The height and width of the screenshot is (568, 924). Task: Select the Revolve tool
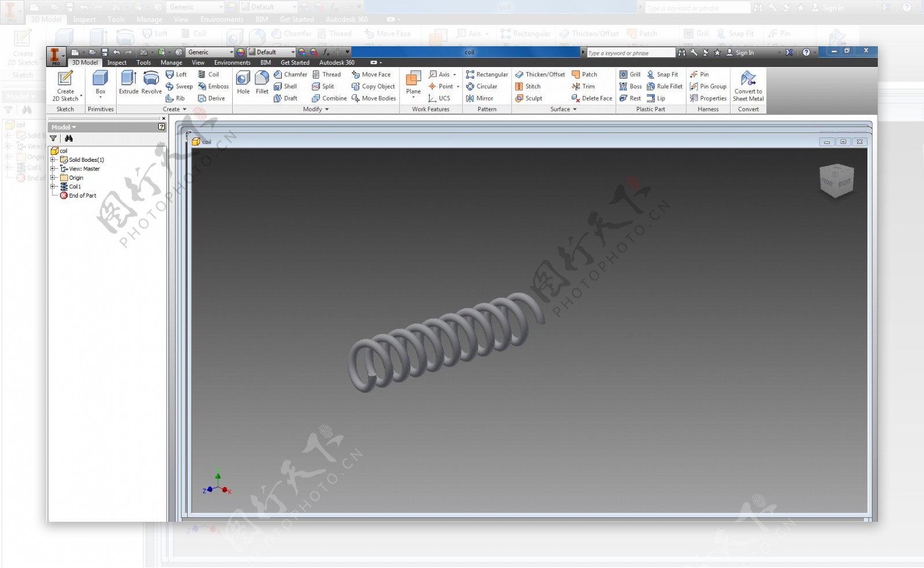[x=151, y=82]
